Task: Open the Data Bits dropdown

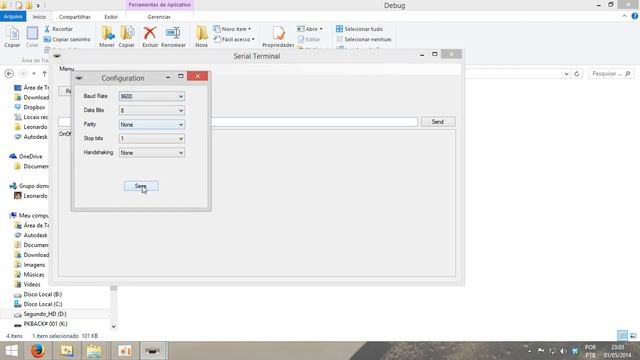Action: [x=151, y=110]
